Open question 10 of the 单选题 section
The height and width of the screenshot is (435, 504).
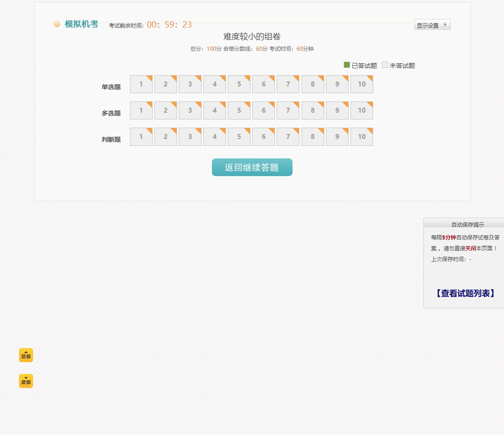click(361, 84)
